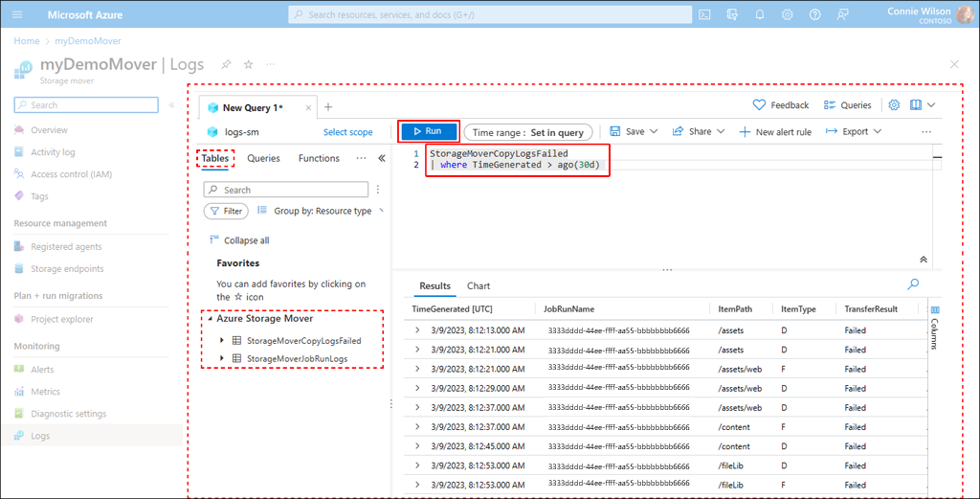
Task: Click the Select scope link
Action: [347, 132]
